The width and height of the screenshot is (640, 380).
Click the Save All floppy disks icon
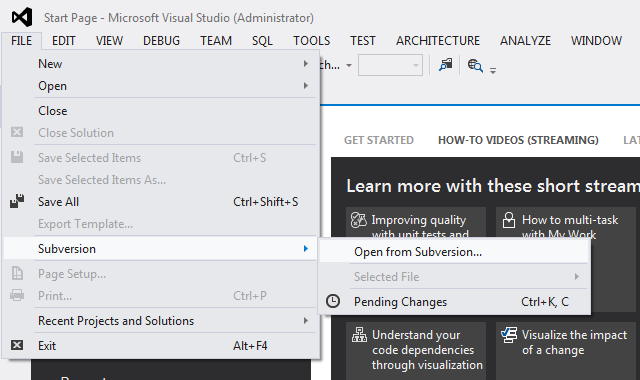[17, 201]
